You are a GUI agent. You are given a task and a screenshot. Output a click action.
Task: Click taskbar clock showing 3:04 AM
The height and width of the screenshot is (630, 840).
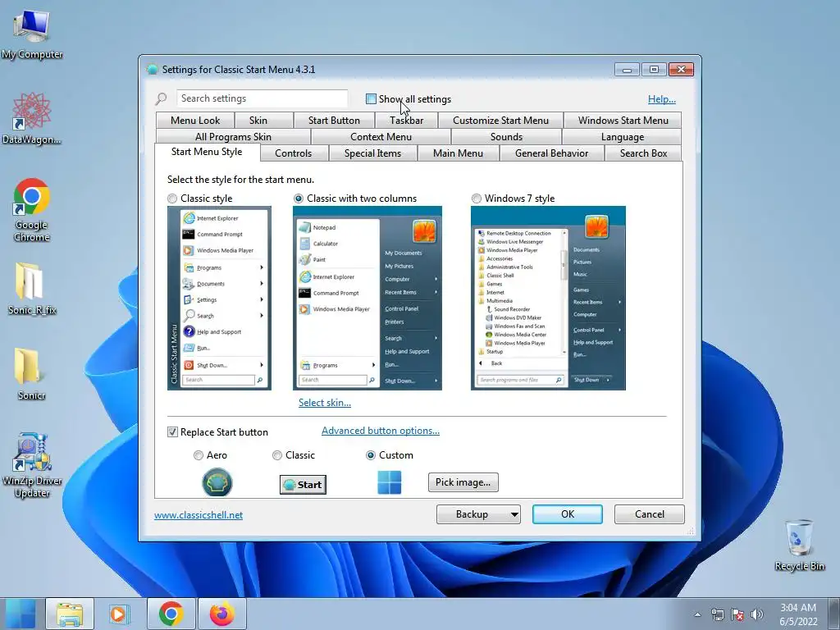tap(798, 614)
